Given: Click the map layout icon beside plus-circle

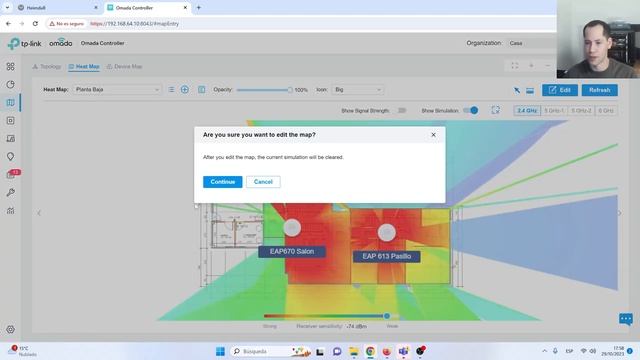Looking at the screenshot, I should (x=202, y=89).
